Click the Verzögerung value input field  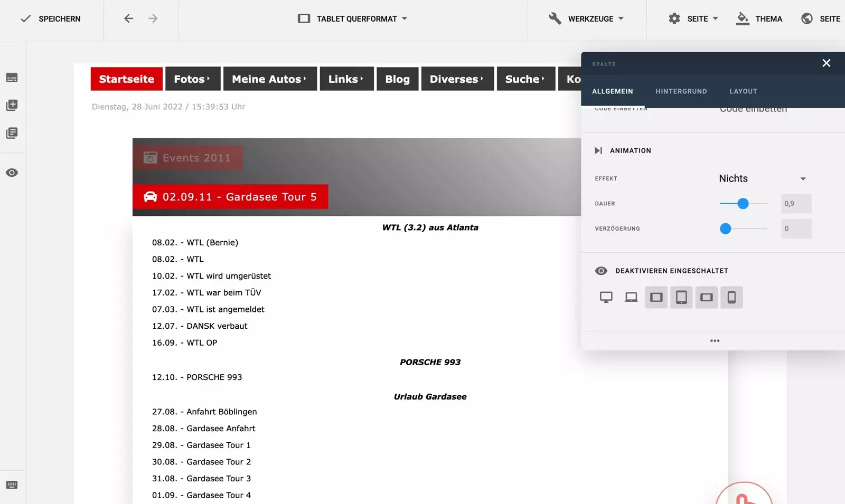796,229
